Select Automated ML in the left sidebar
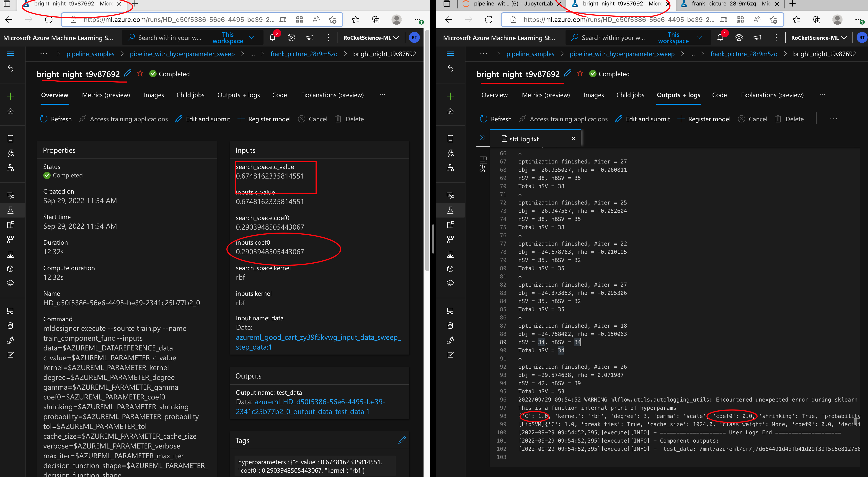The image size is (868, 477). point(10,153)
